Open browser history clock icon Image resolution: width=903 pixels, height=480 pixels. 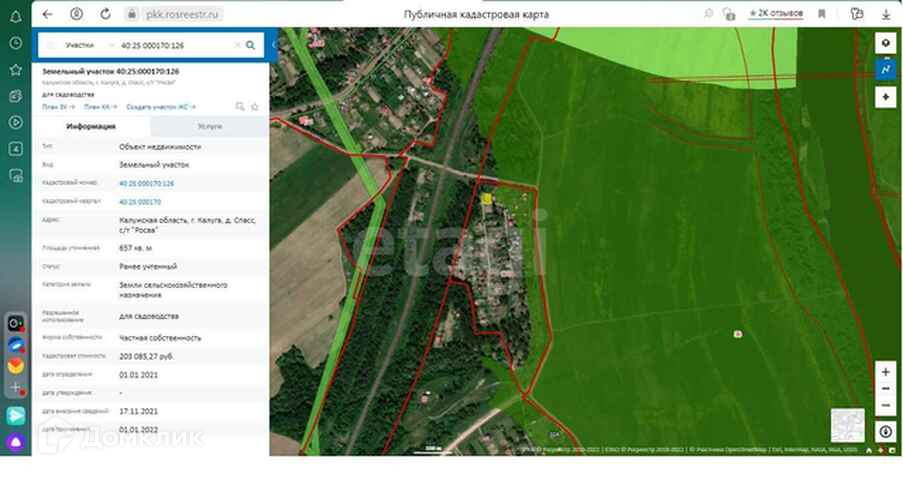click(16, 43)
